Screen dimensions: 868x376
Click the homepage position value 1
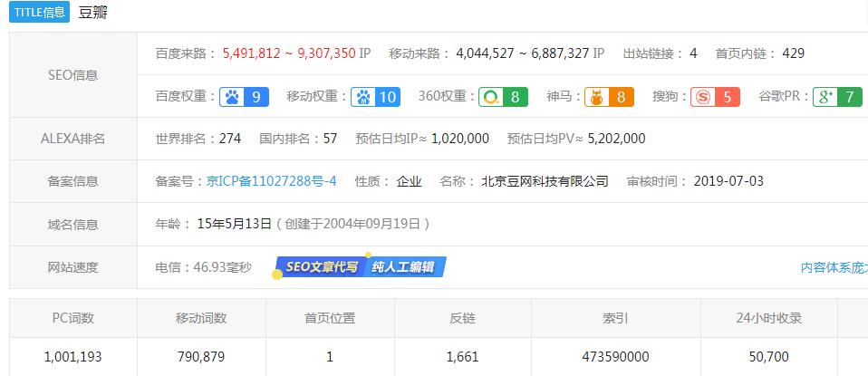coord(330,357)
